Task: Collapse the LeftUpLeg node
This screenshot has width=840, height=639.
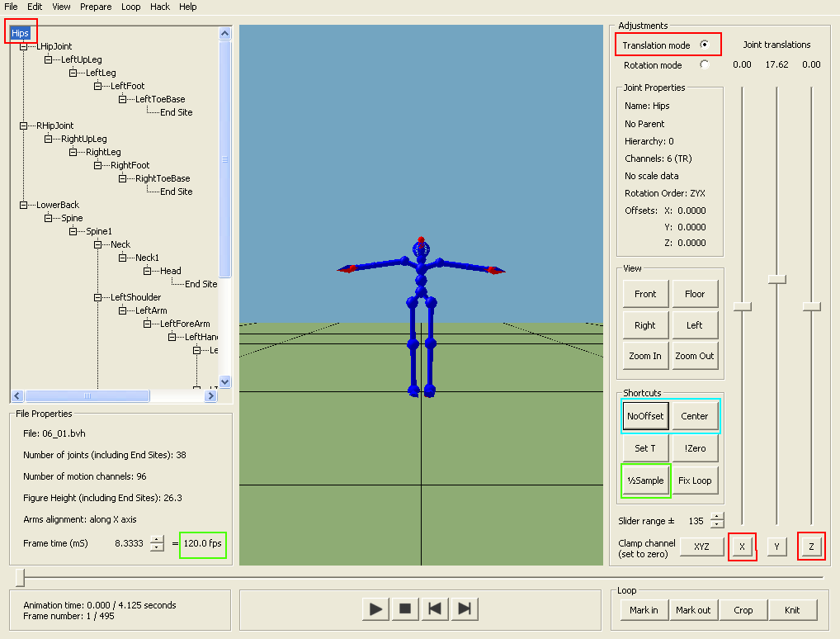Action: (48, 59)
